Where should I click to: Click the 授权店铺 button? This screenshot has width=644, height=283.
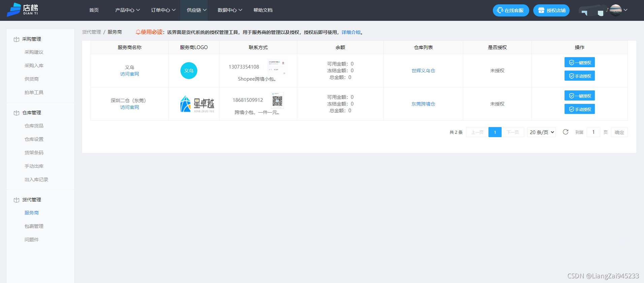[551, 10]
